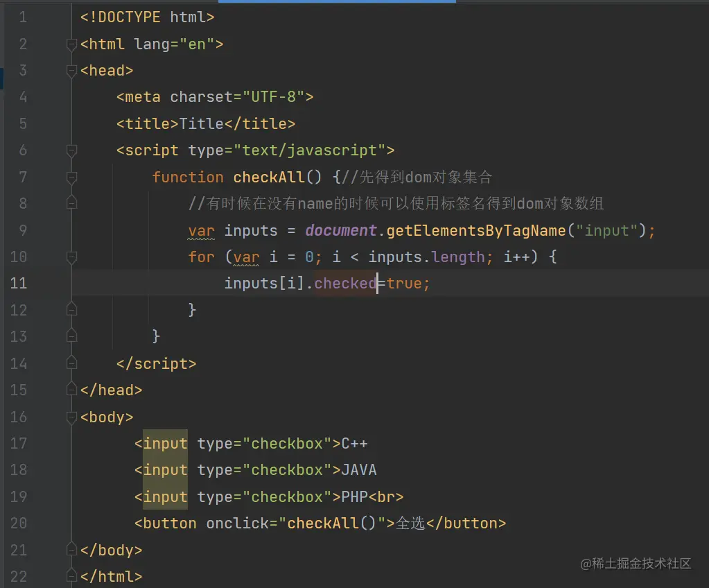The width and height of the screenshot is (709, 588).
Task: Click the document keyword on line 9
Action: point(341,230)
